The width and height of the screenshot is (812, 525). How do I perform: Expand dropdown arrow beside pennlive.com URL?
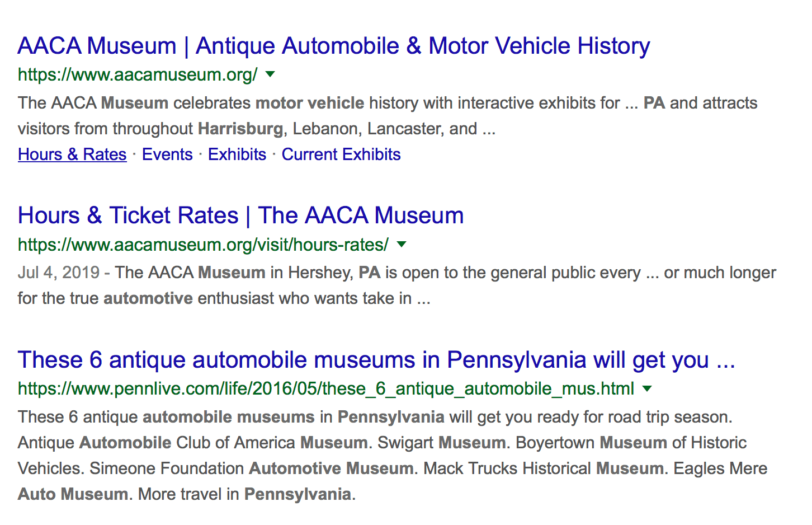coord(647,388)
